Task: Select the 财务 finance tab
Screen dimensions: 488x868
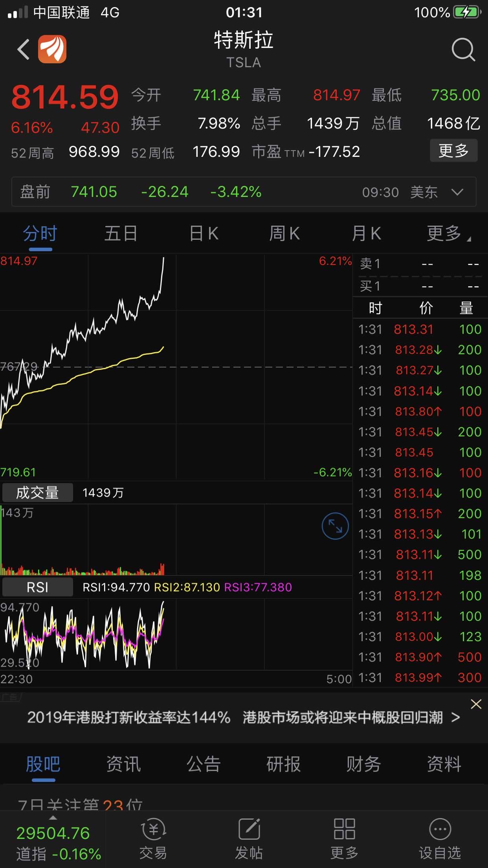Action: pos(364,765)
